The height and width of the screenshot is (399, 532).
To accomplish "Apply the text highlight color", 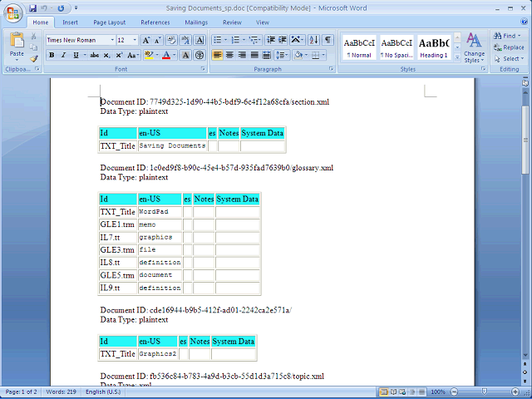I will [x=149, y=55].
